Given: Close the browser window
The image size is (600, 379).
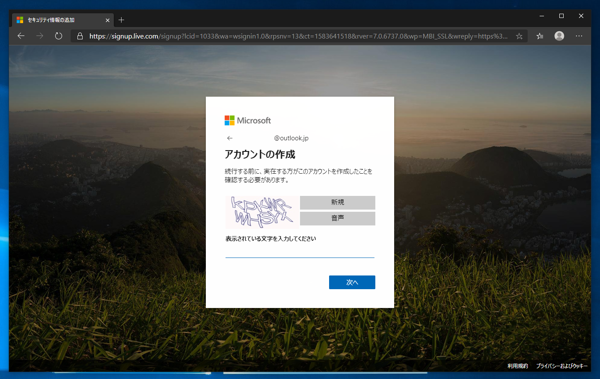Looking at the screenshot, I should tap(580, 16).
